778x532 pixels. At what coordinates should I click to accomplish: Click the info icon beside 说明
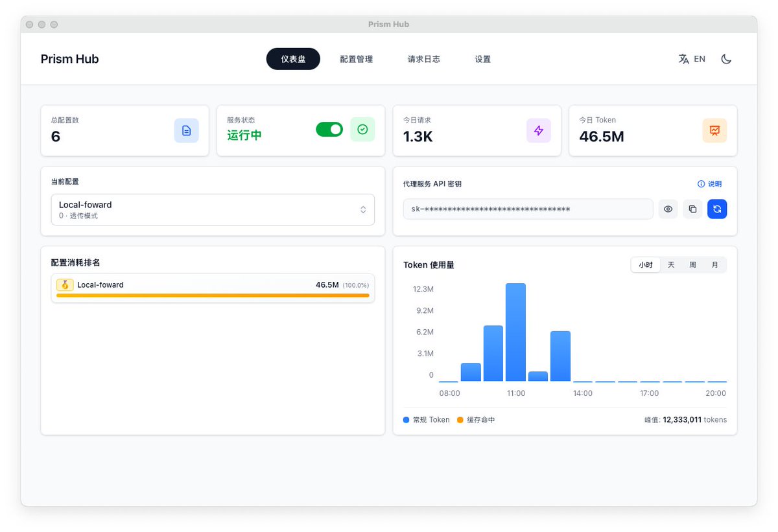(701, 184)
